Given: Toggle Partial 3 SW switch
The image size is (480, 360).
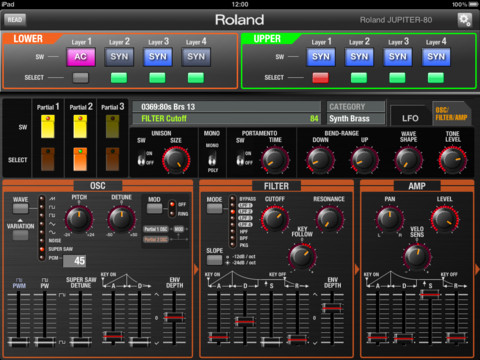Looking at the screenshot, I should point(113,126).
